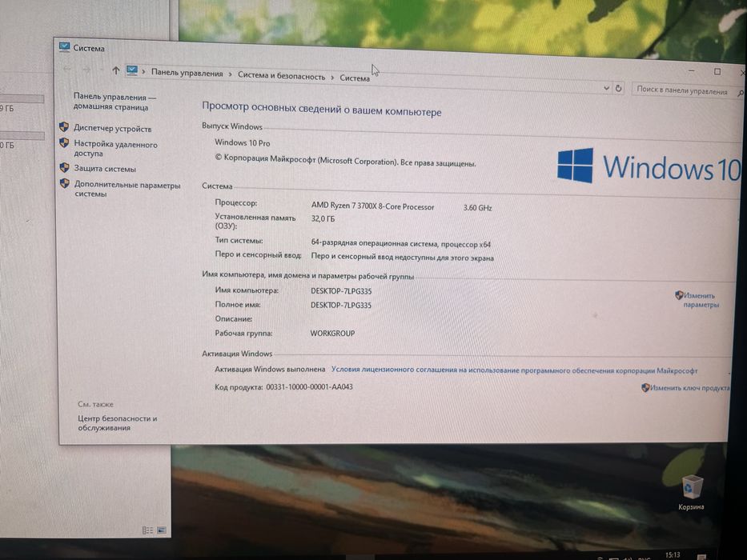This screenshot has height=560, width=747.
Task: Expand address bar history dropdown arrow
Action: [606, 88]
